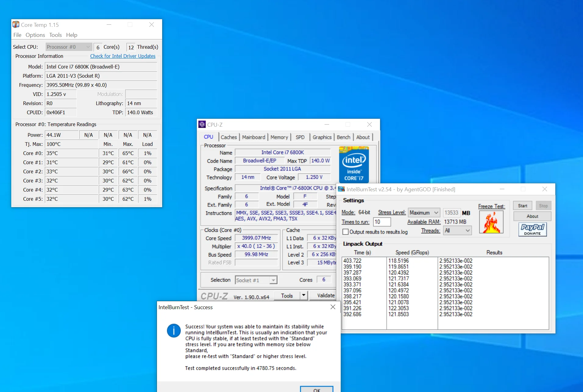
Task: Switch to the Mainboard tab in CPU-Z
Action: click(254, 137)
